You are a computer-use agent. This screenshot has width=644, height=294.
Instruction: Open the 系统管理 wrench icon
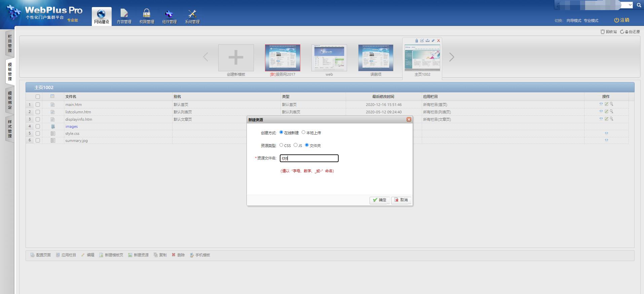point(192,14)
